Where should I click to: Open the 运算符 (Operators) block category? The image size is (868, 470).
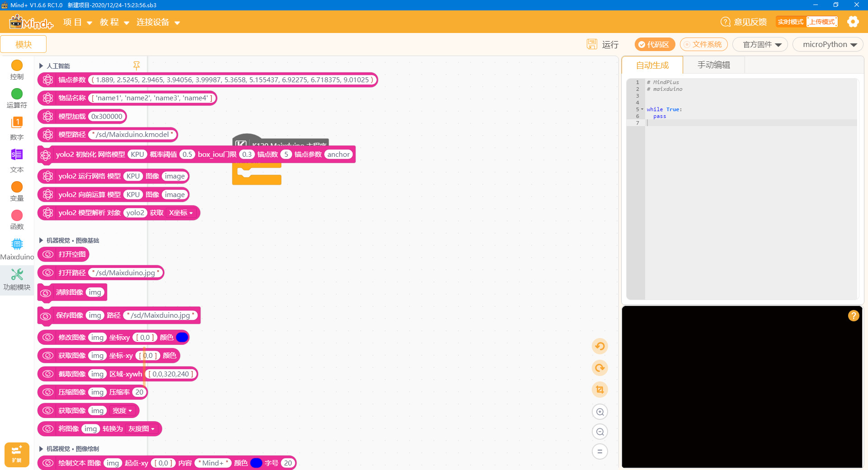click(17, 98)
